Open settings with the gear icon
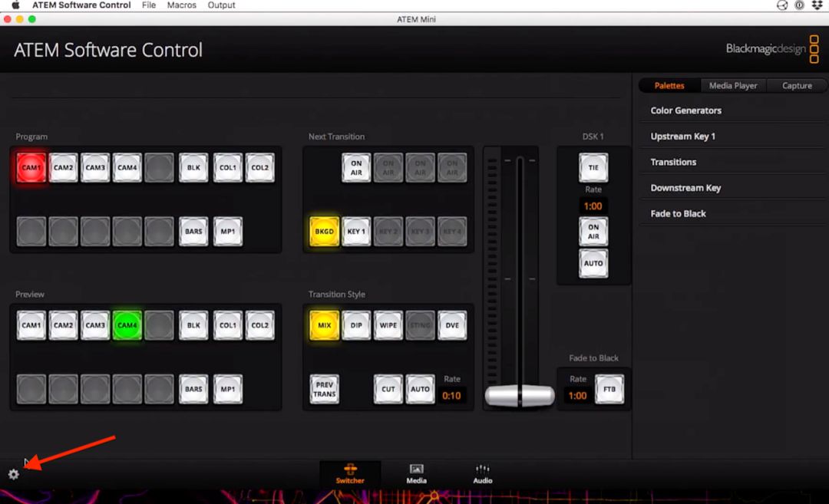 [14, 474]
